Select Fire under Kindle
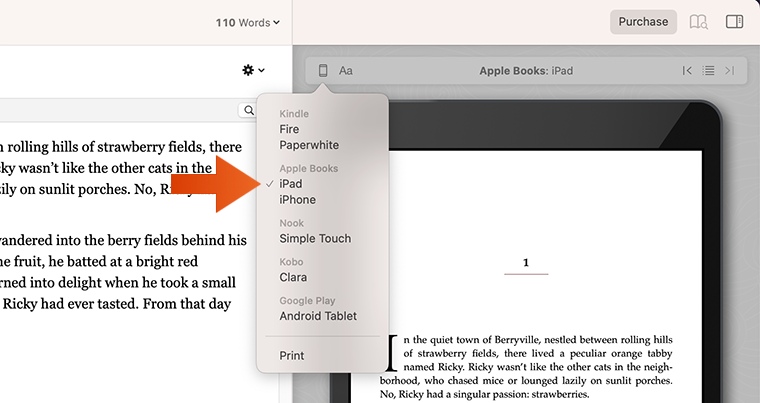760x403 pixels. click(289, 129)
